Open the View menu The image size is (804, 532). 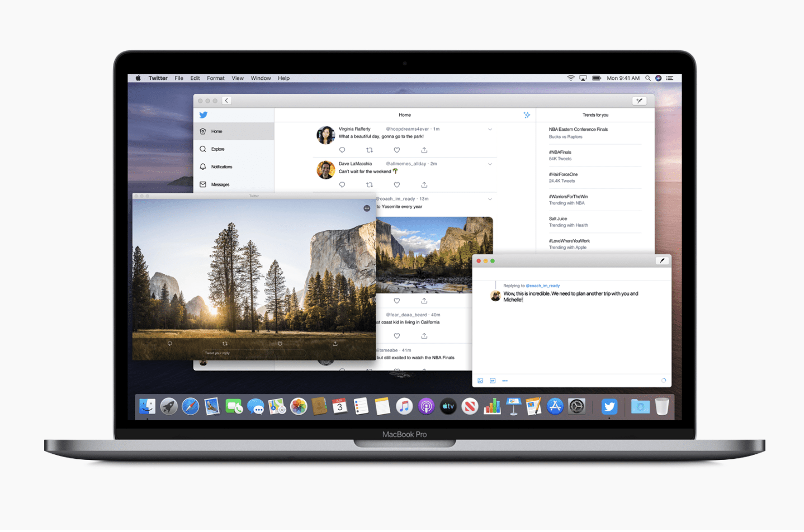[x=238, y=78]
